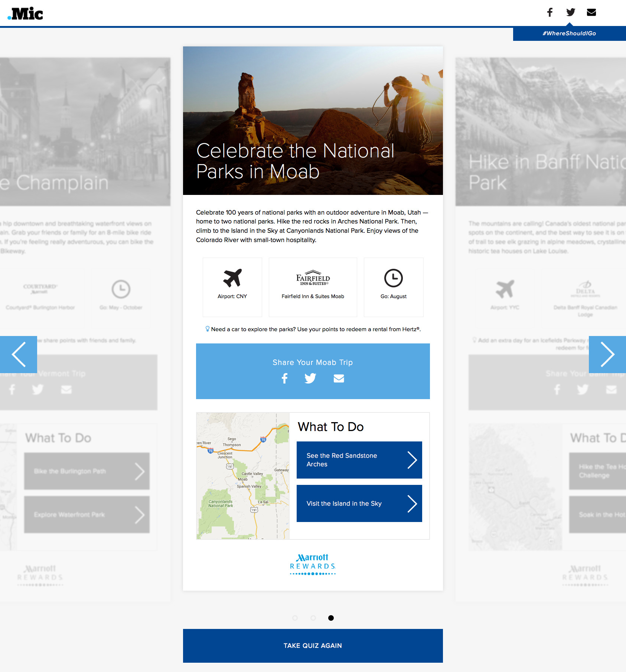Open Visit the Island in the Sky
Image resolution: width=626 pixels, height=672 pixels.
pos(359,503)
